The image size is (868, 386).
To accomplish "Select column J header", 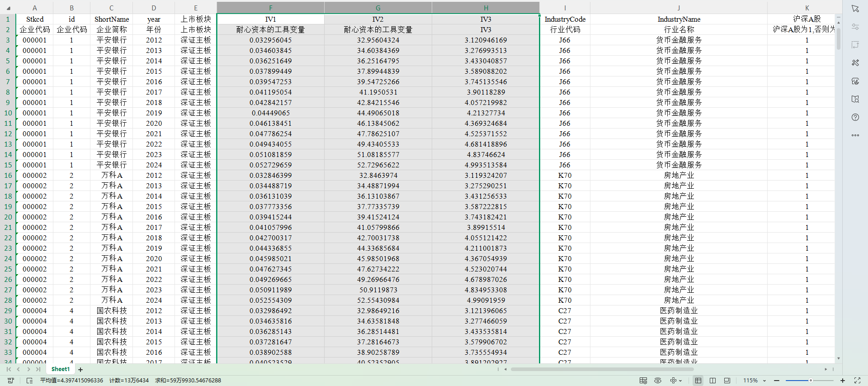I will click(678, 8).
